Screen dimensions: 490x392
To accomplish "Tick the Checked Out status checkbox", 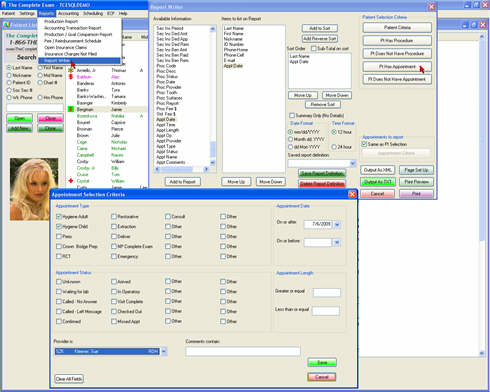I will pyautogui.click(x=114, y=311).
